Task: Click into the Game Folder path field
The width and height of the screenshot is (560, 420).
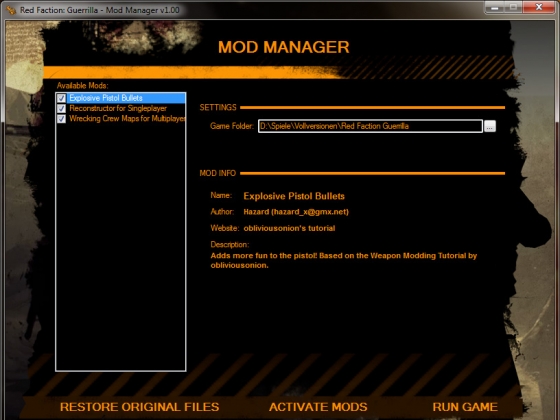Action: [x=370, y=126]
